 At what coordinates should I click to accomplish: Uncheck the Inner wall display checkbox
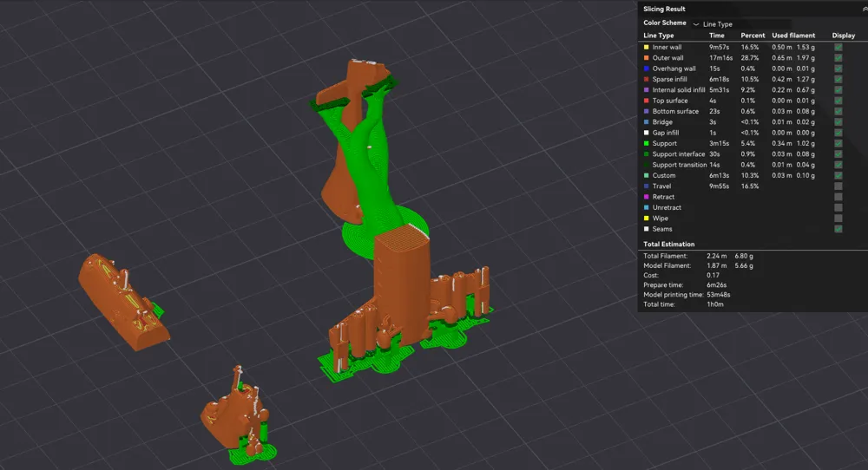838,47
